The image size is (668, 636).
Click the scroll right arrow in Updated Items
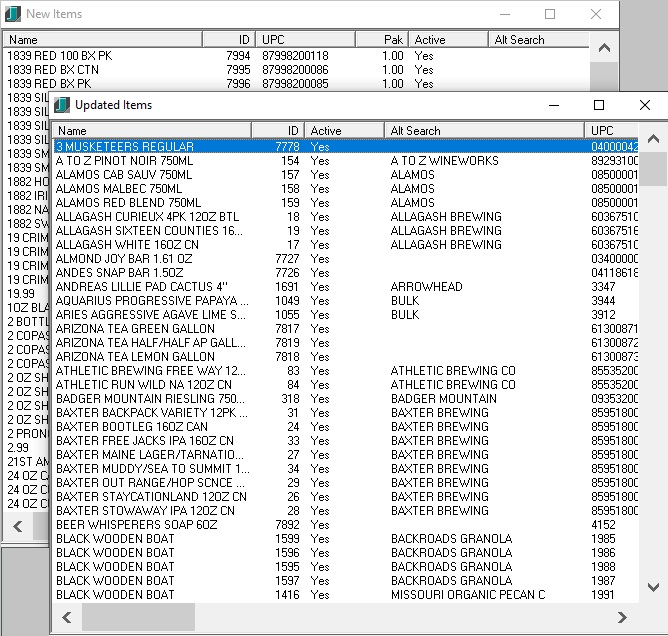coord(622,617)
